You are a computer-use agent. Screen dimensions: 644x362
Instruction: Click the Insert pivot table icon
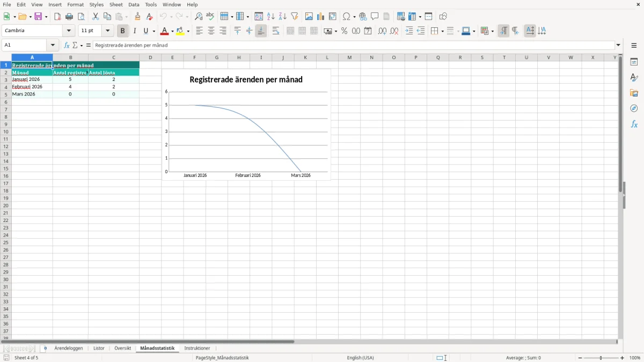point(333,17)
